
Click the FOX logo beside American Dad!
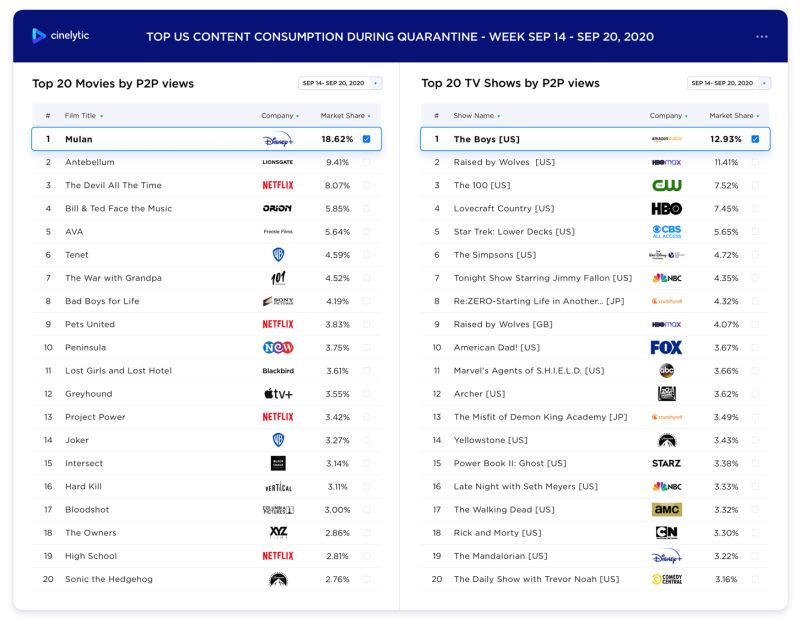[x=666, y=348]
